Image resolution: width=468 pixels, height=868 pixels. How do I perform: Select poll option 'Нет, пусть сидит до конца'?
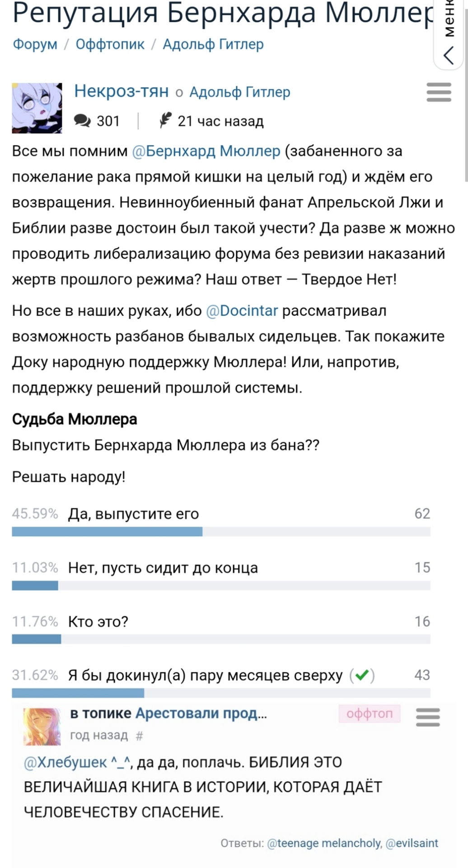tap(163, 568)
